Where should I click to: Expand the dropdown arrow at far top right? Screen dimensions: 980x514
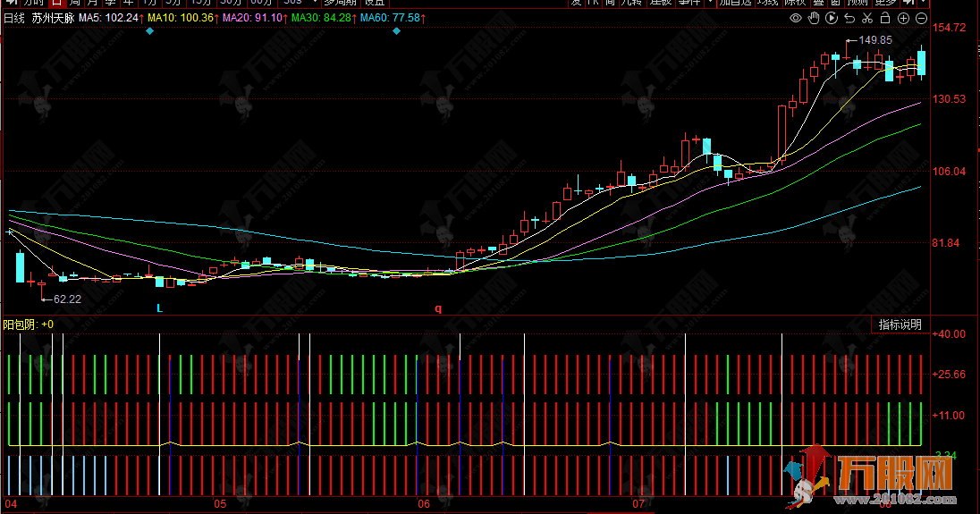tap(924, 3)
